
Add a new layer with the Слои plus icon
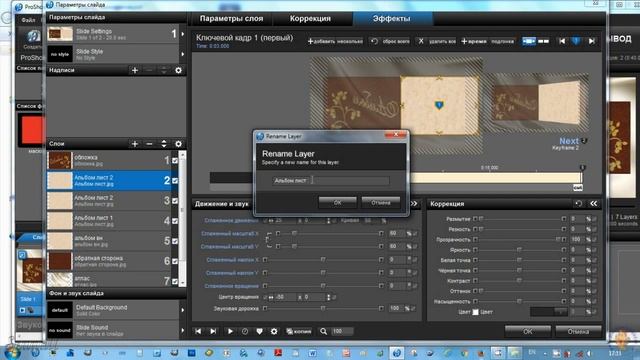[135, 144]
